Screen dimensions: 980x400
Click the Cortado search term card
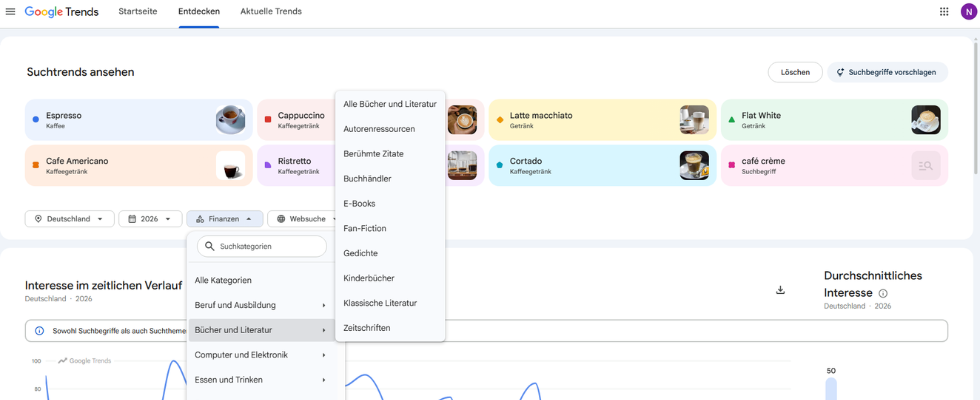tap(602, 165)
